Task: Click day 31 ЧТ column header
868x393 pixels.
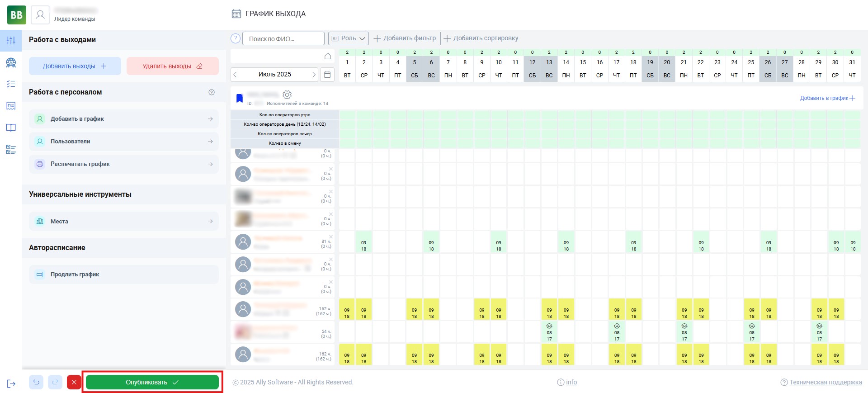Action: 852,68
